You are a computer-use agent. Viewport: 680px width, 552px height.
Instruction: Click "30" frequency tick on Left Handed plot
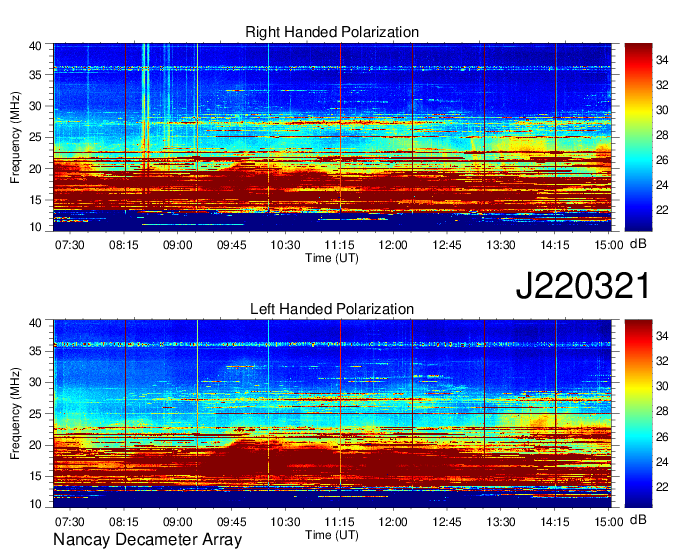(36, 382)
